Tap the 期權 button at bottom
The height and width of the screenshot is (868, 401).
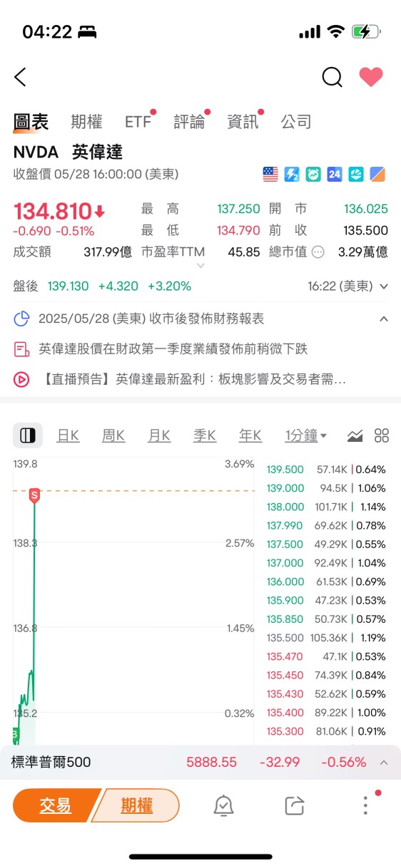coord(136,805)
